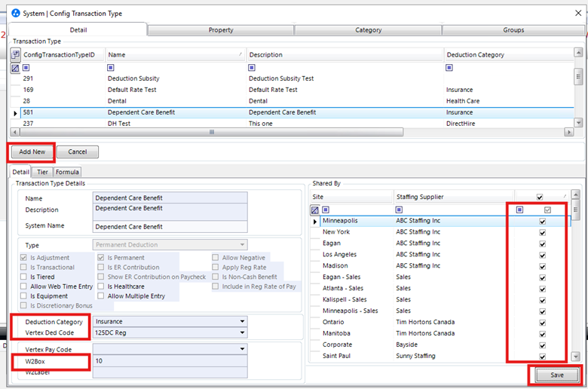The width and height of the screenshot is (588, 389).
Task: Open filter icon beside the shared checkbox filter
Action: tap(519, 210)
